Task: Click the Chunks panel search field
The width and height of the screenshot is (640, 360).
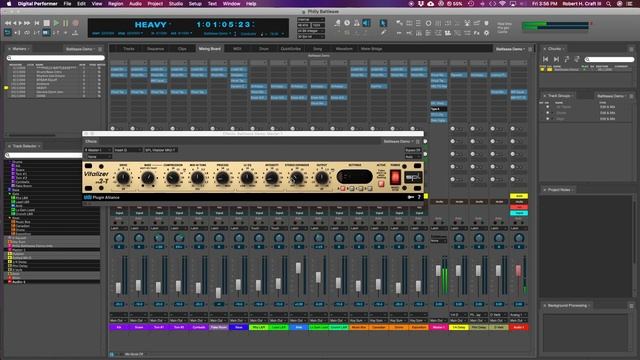Action: pyautogui.click(x=609, y=59)
